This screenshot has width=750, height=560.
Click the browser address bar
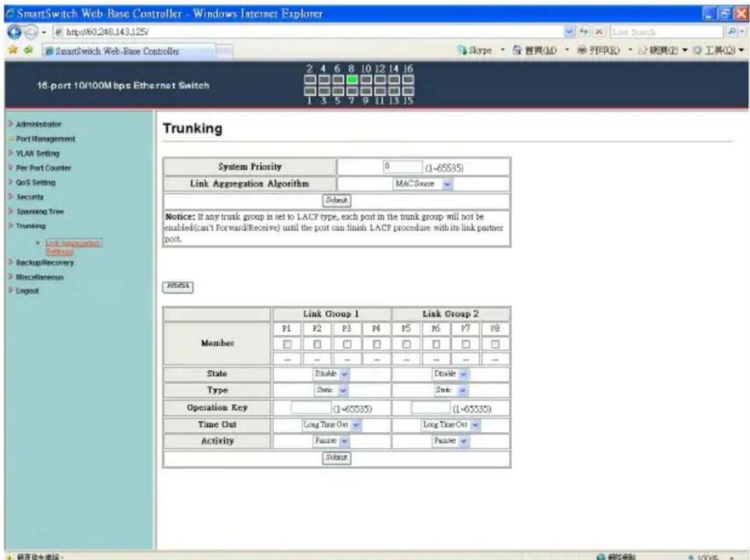point(308,31)
